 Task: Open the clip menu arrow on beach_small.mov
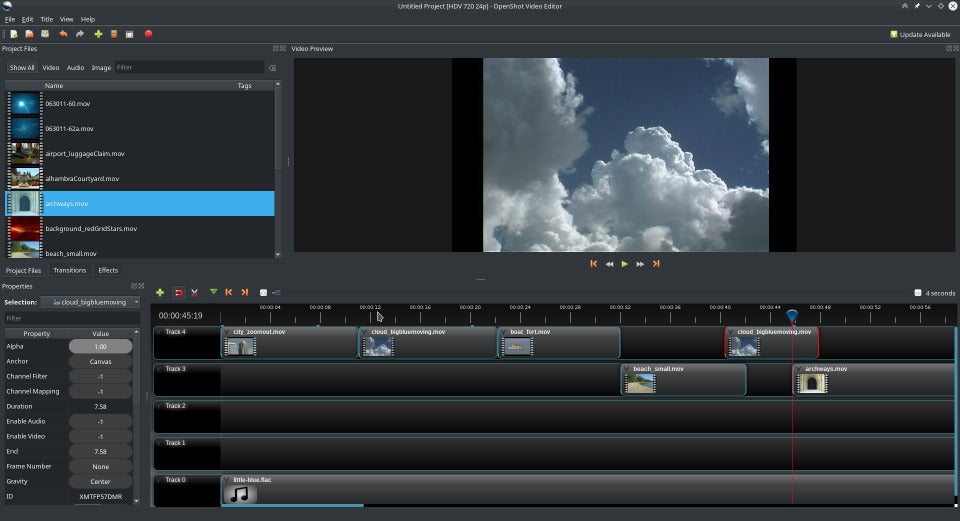pos(627,369)
